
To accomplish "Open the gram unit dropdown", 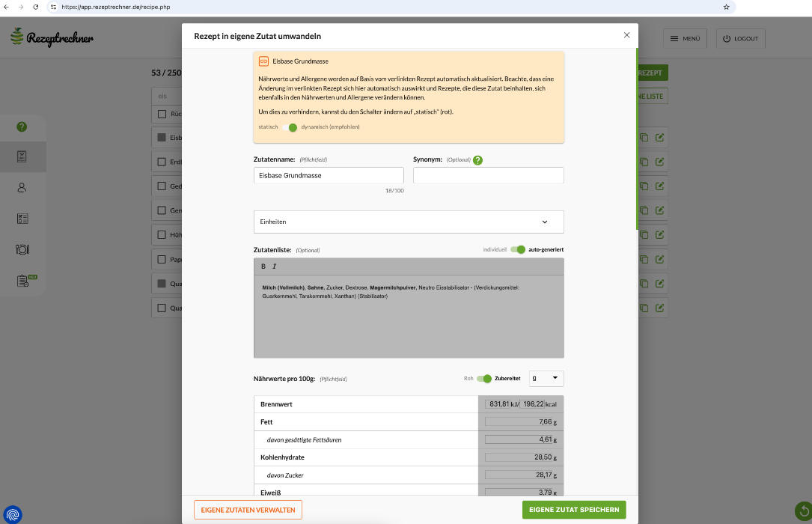I will 546,379.
